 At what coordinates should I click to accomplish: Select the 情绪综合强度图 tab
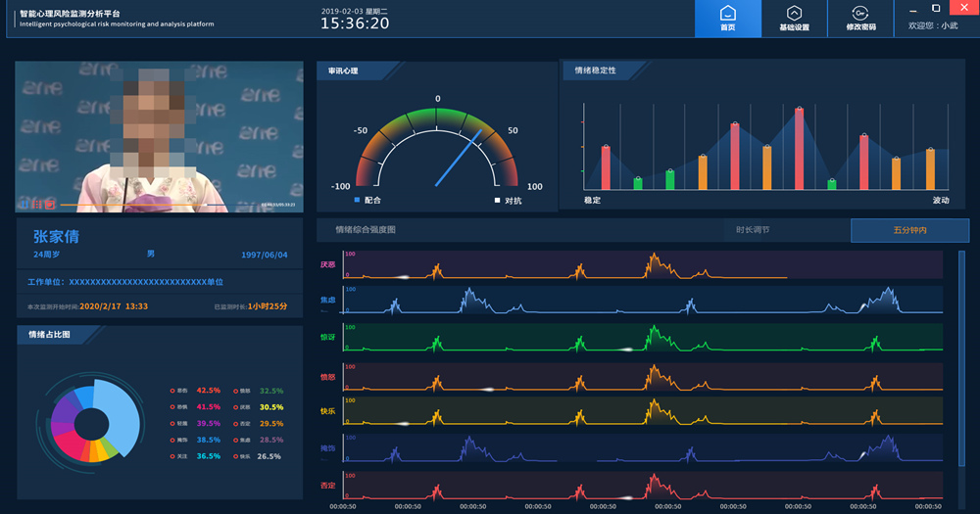[366, 230]
